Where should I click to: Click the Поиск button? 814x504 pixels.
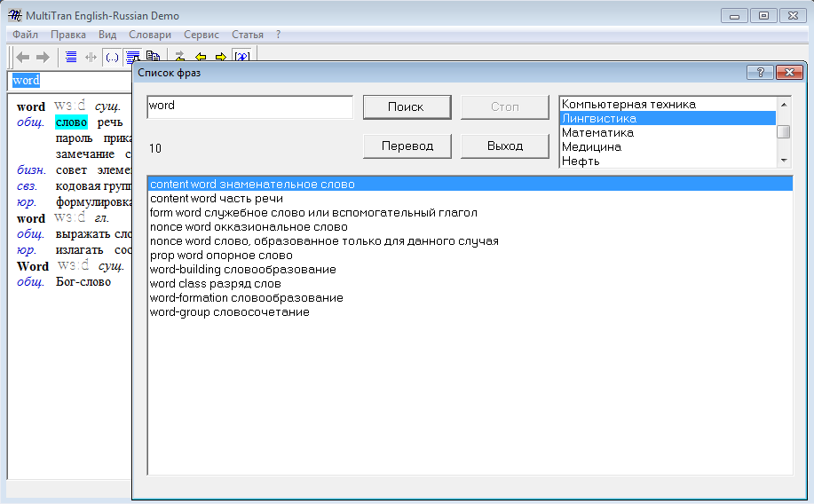(x=407, y=107)
